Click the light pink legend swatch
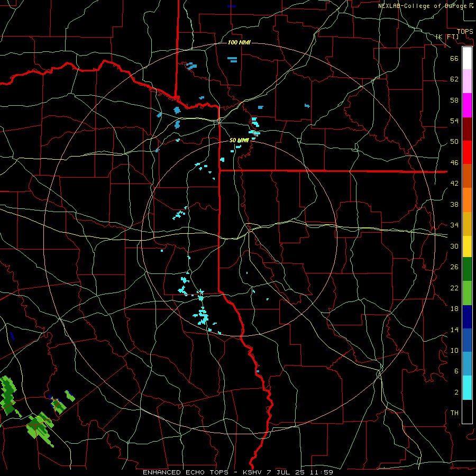Screen dimensions: 476x476 click(x=467, y=81)
